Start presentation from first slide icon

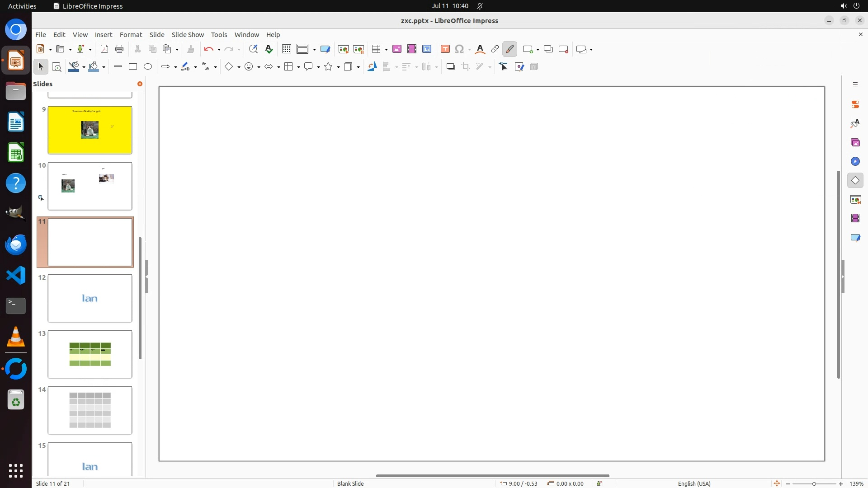(343, 49)
